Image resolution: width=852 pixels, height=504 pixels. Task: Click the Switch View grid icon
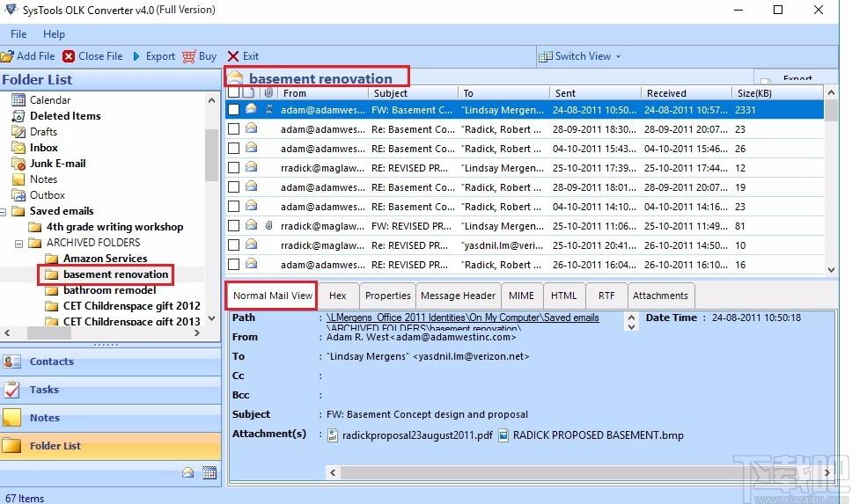[x=545, y=56]
